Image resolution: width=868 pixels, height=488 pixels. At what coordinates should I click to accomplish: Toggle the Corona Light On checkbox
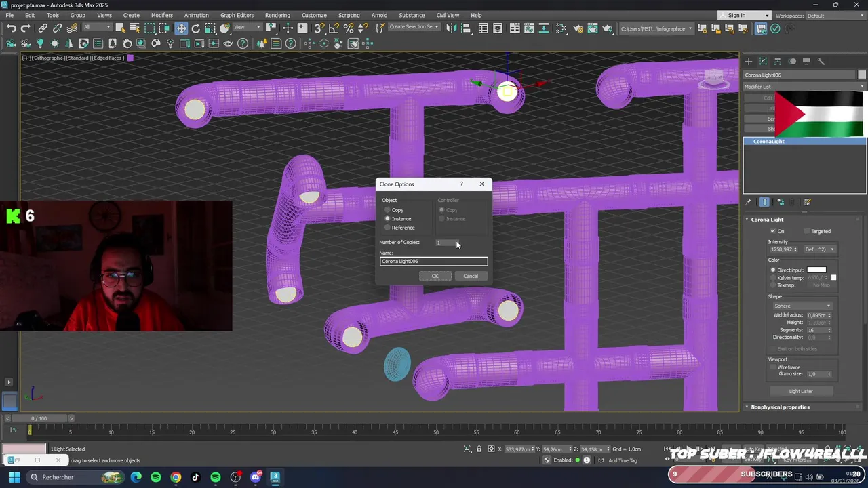pos(773,231)
